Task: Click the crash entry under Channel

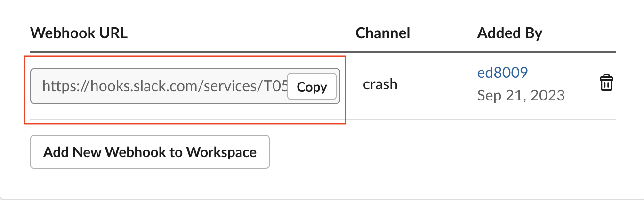Action: tap(380, 84)
